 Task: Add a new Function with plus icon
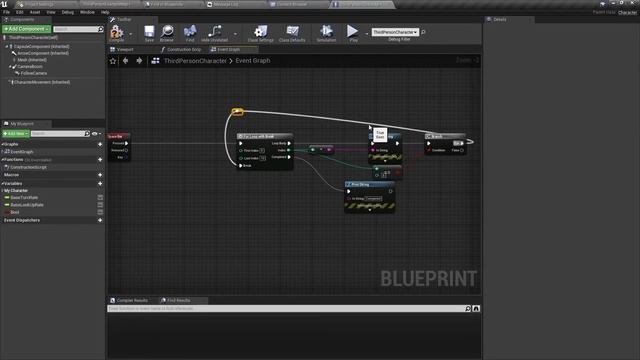pyautogui.click(x=100, y=160)
